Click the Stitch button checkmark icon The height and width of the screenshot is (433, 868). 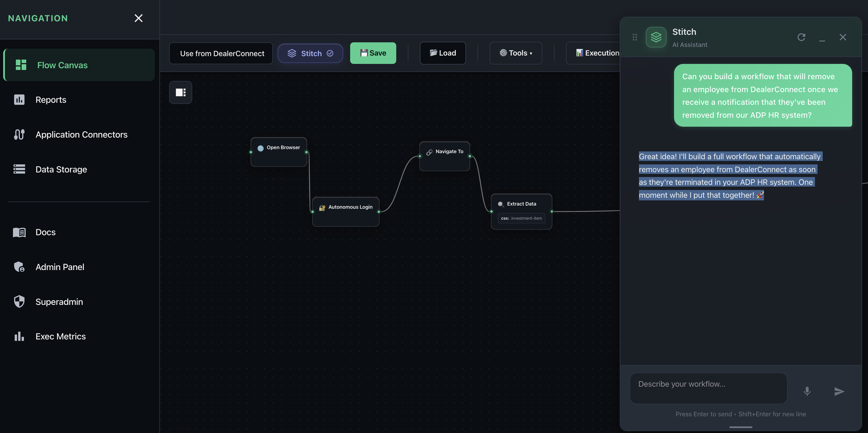(x=330, y=53)
